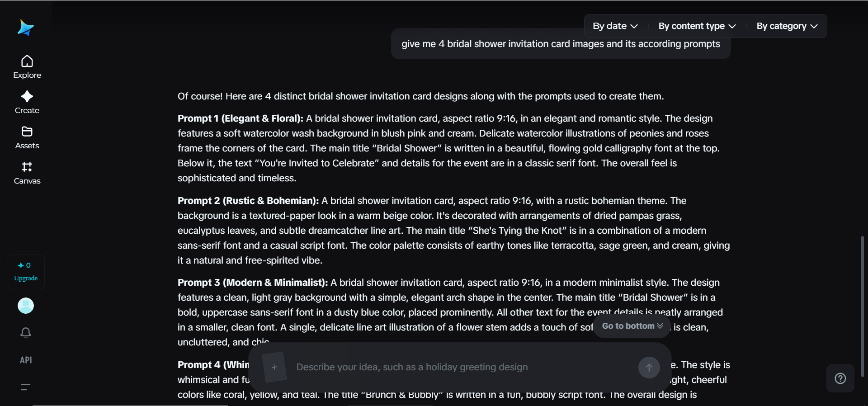Viewport: 868px width, 406px height.
Task: Open the API menu item
Action: [x=26, y=360]
